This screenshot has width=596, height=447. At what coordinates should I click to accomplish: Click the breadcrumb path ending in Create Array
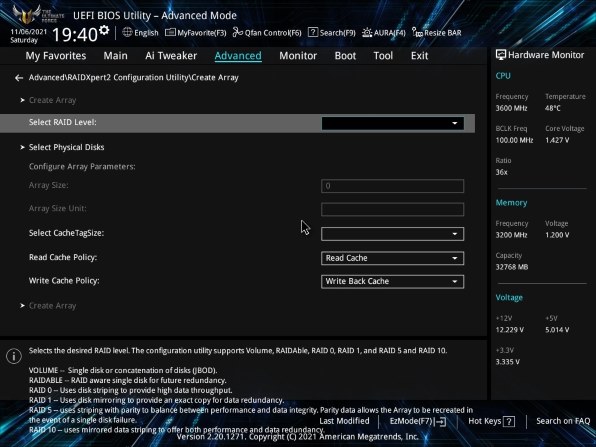[134, 78]
